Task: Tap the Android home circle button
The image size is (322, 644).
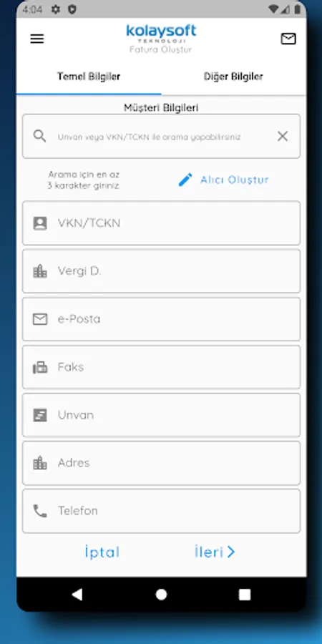Action: 162,595
